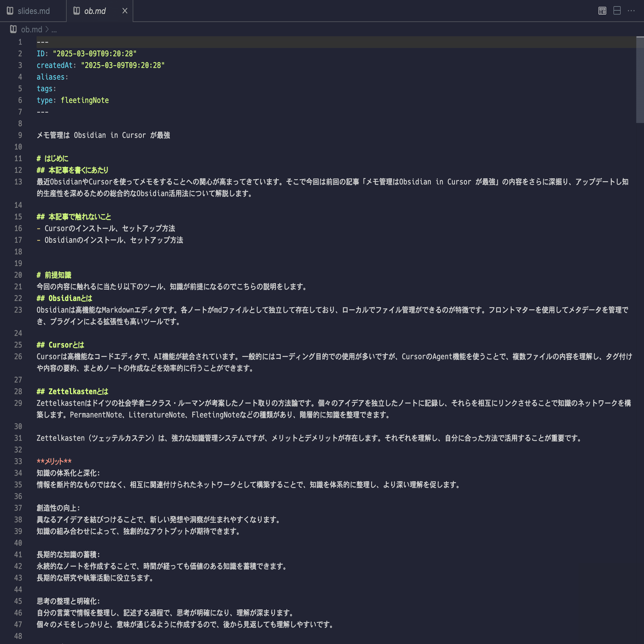Click the '## Obsidianとは' heading
The width and height of the screenshot is (644, 644).
pos(64,299)
